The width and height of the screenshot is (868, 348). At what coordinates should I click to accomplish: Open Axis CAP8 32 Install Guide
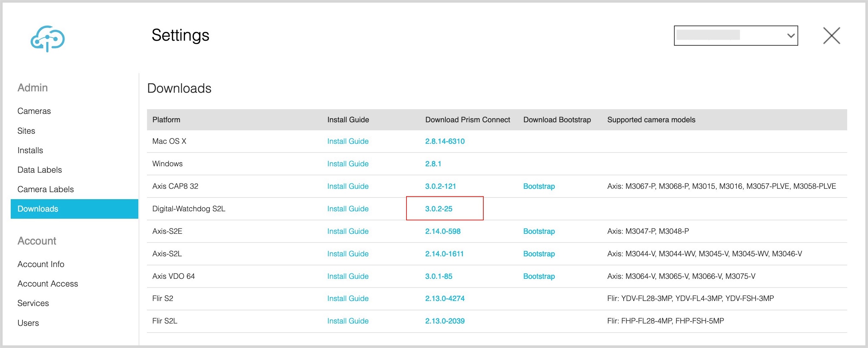pyautogui.click(x=348, y=186)
